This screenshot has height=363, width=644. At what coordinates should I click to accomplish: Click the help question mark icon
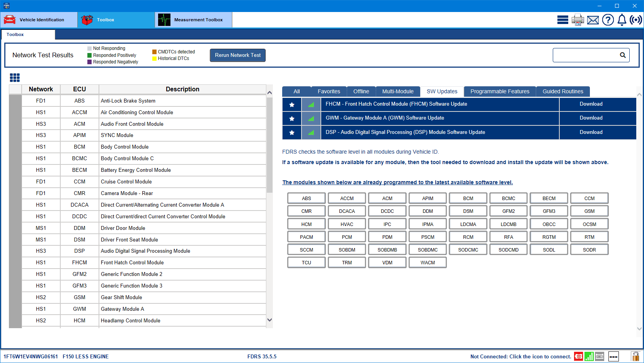pyautogui.click(x=608, y=20)
